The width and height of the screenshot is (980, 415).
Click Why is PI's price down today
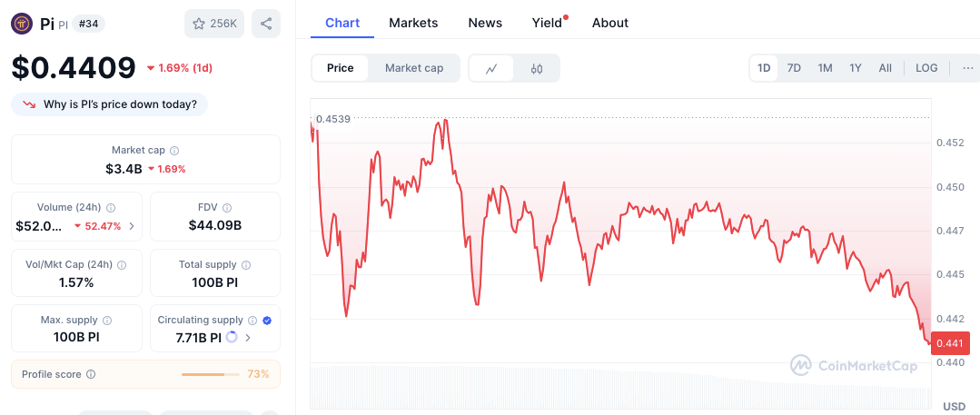[x=109, y=104]
